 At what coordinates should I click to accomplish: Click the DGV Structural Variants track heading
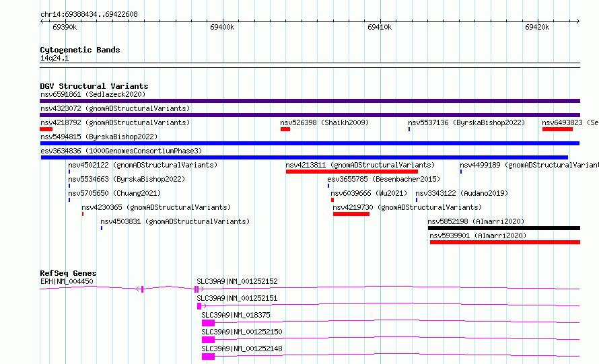94,86
